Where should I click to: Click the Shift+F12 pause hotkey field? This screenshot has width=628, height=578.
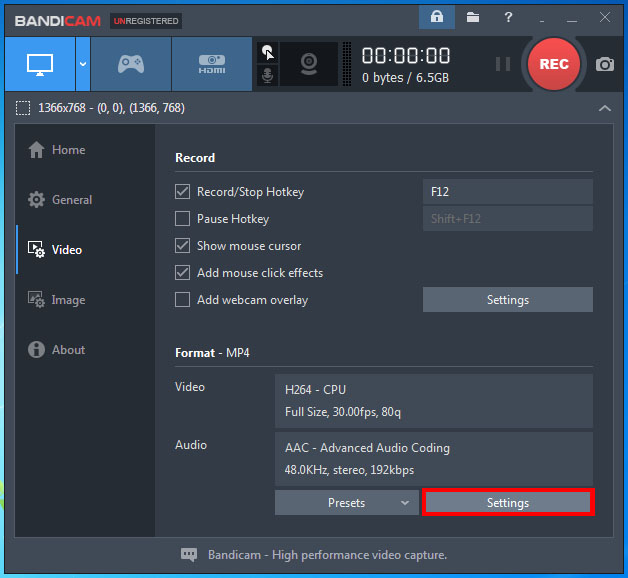[508, 219]
